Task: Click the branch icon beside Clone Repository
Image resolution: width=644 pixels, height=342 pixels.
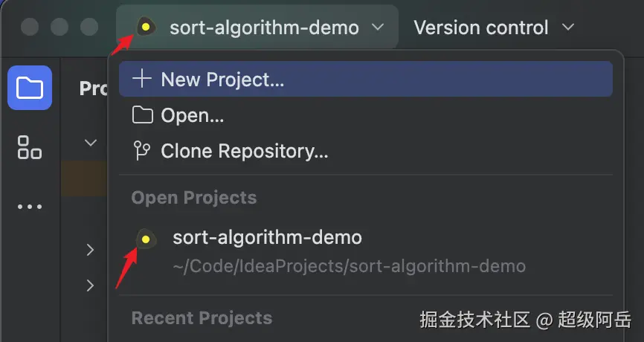Action: pos(141,152)
